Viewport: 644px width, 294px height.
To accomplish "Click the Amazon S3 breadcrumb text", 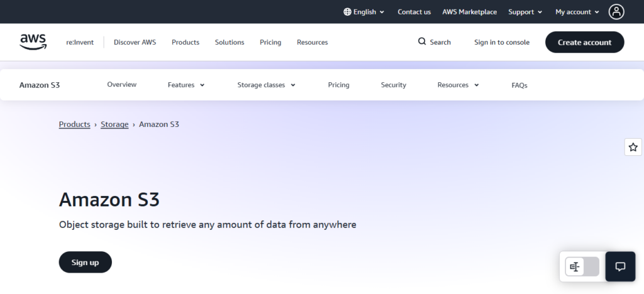I will [159, 124].
